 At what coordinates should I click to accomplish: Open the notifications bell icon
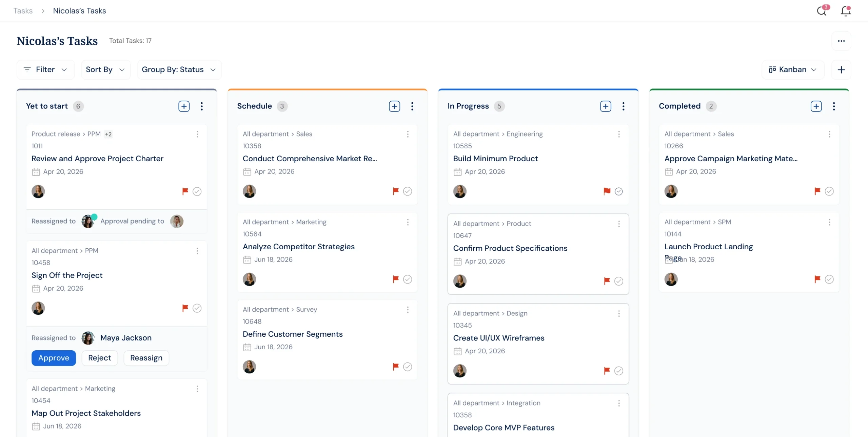[846, 11]
